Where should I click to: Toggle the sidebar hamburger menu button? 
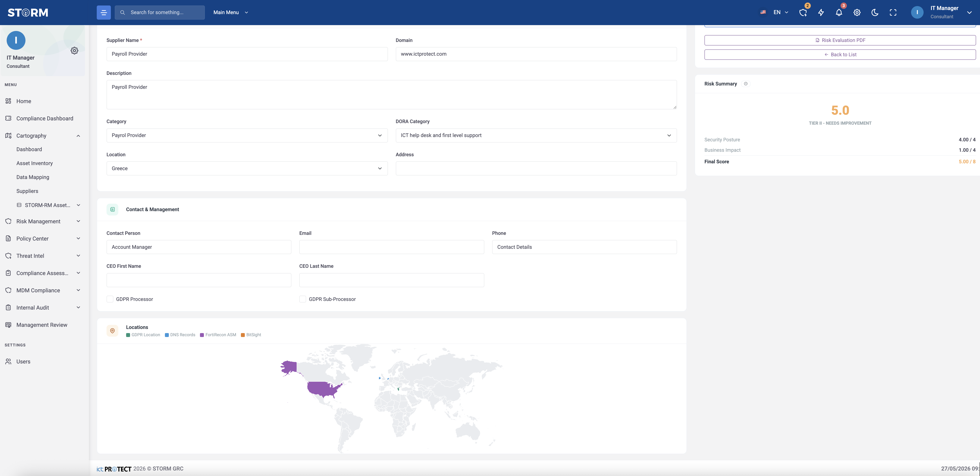click(x=103, y=13)
